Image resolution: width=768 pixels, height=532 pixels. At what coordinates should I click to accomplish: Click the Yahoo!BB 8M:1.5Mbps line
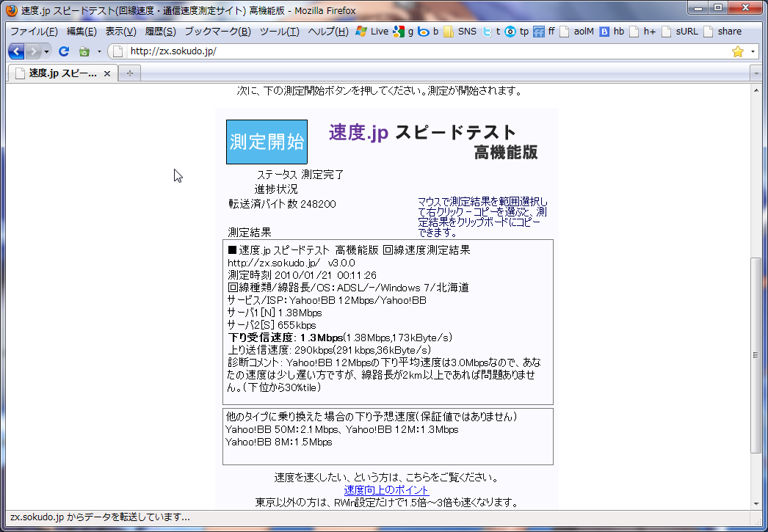(279, 442)
